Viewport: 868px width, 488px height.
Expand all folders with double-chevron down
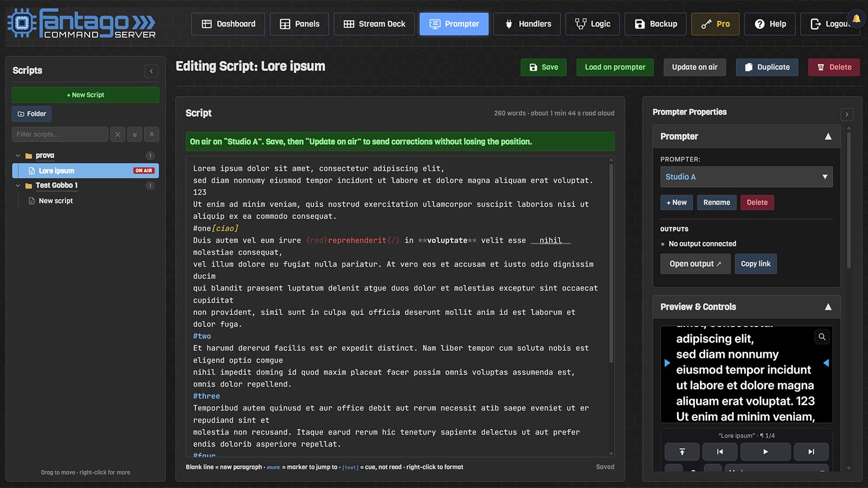coord(135,134)
